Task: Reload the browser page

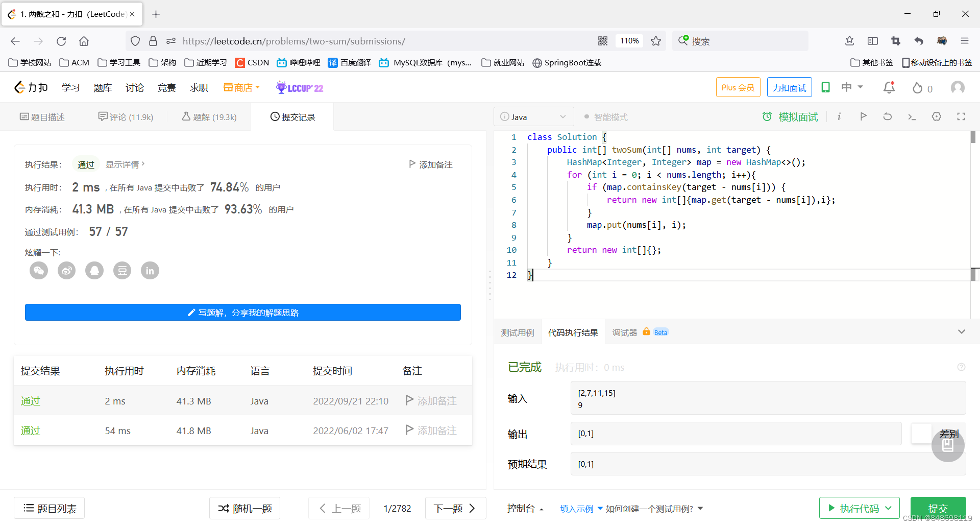Action: [61, 41]
